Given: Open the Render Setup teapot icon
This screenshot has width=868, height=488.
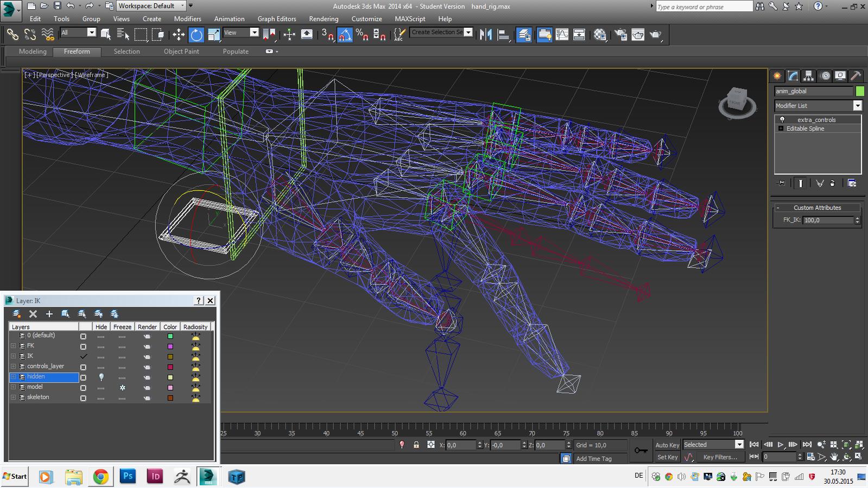Looking at the screenshot, I should (x=620, y=35).
